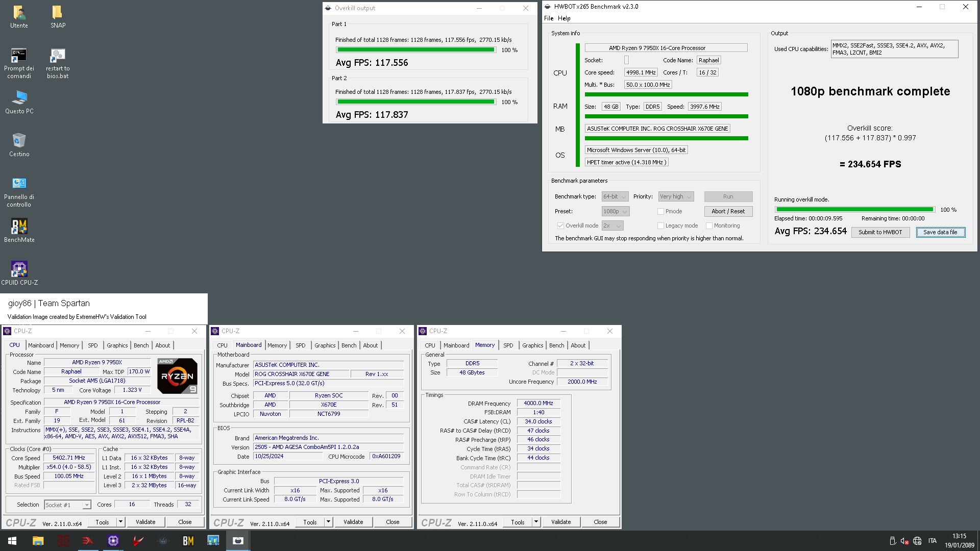
Task: Expand Tools arrow in CPU-Z Memory window
Action: pos(536,522)
